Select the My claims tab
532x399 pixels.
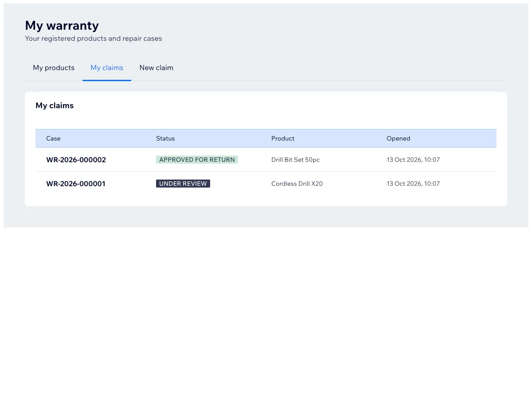[107, 68]
